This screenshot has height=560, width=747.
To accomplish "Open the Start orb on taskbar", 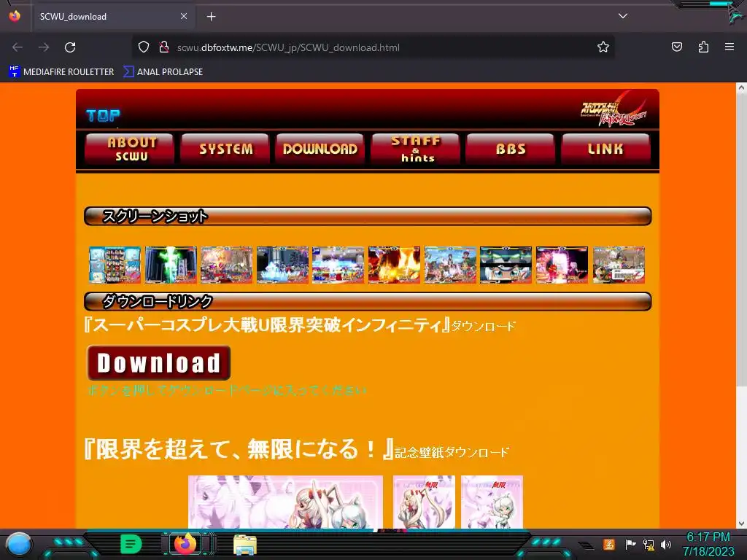I will (x=19, y=544).
